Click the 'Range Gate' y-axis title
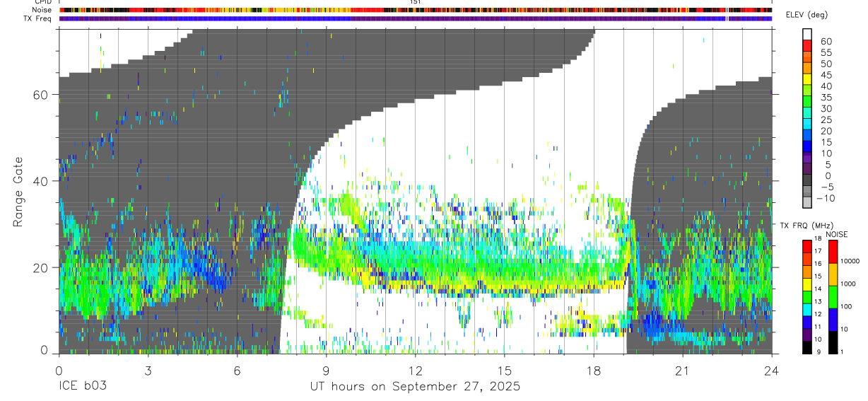The image size is (868, 401). click(x=18, y=191)
